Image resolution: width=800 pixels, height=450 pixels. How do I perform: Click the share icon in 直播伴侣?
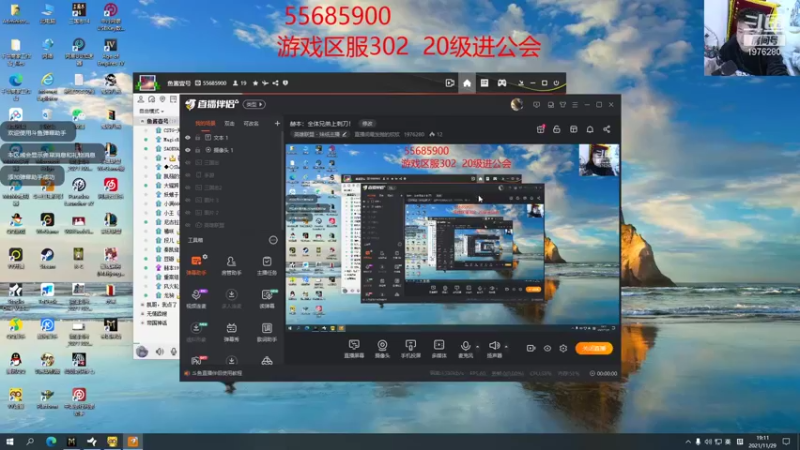pos(607,129)
